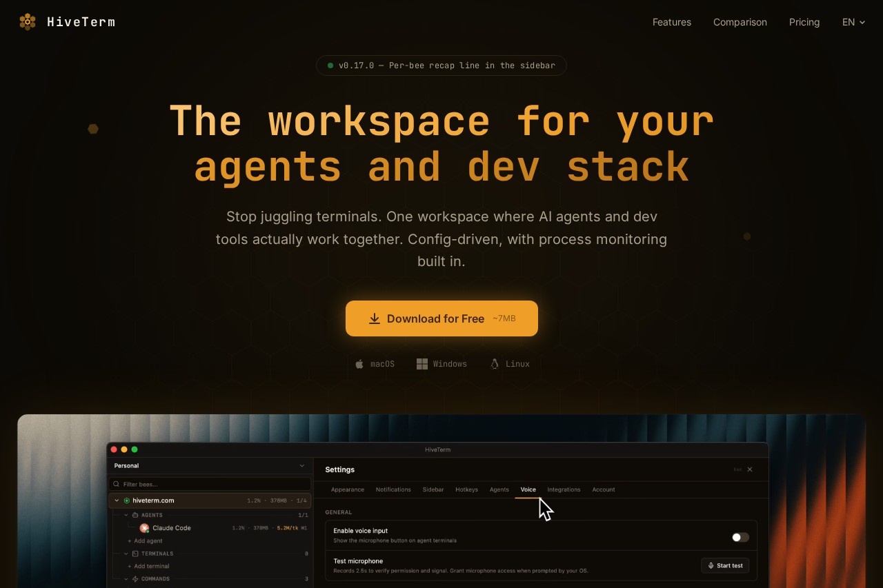Click the GENERAL section heading

click(x=339, y=512)
